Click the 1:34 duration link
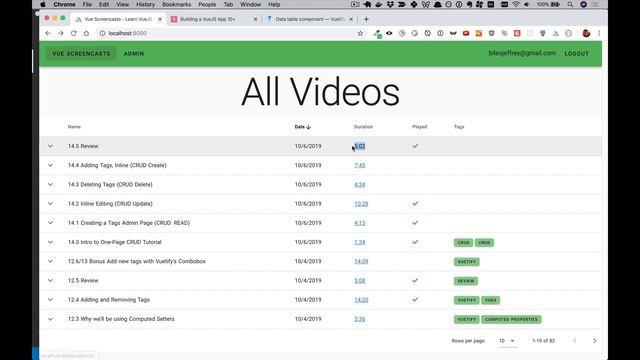 coord(360,242)
